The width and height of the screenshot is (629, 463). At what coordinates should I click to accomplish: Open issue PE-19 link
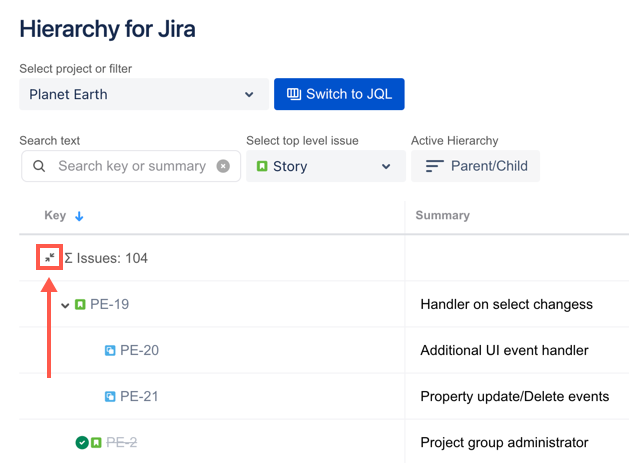click(110, 304)
